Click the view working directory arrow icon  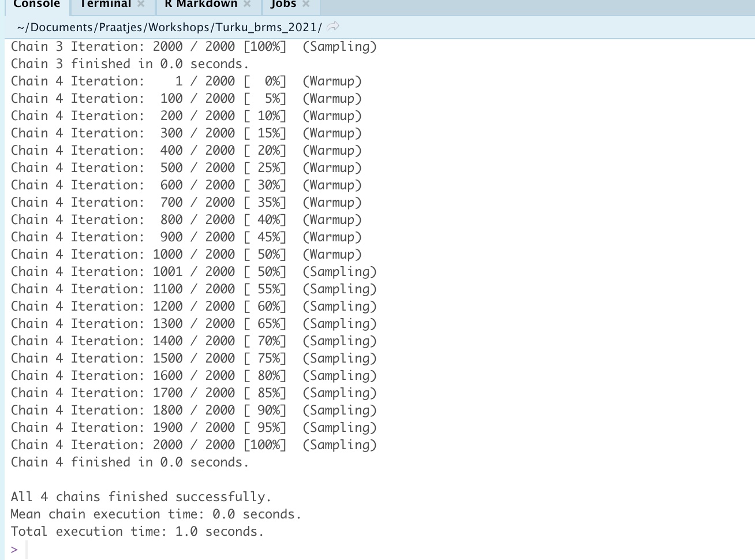pos(333,27)
